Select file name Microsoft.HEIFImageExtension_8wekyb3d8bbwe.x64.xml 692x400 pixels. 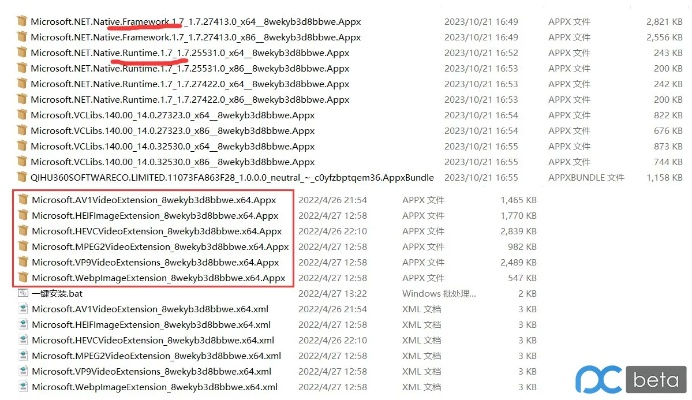tap(151, 325)
